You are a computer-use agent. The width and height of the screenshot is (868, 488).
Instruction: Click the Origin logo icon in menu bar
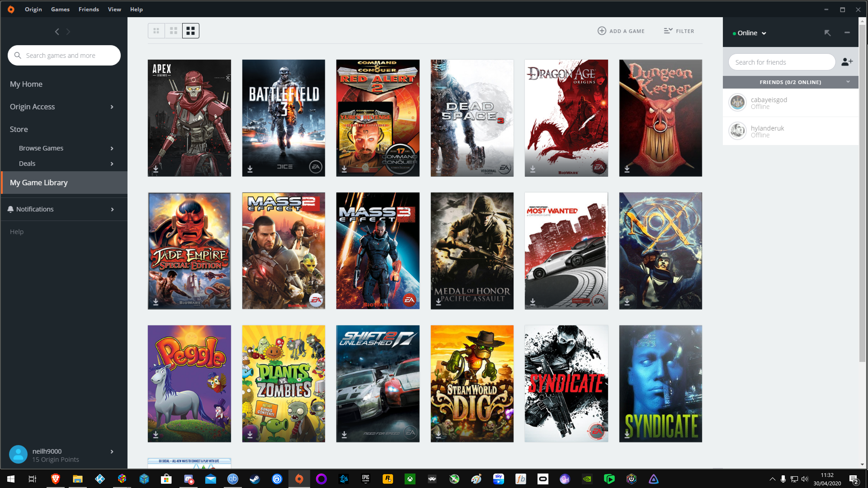(x=11, y=9)
